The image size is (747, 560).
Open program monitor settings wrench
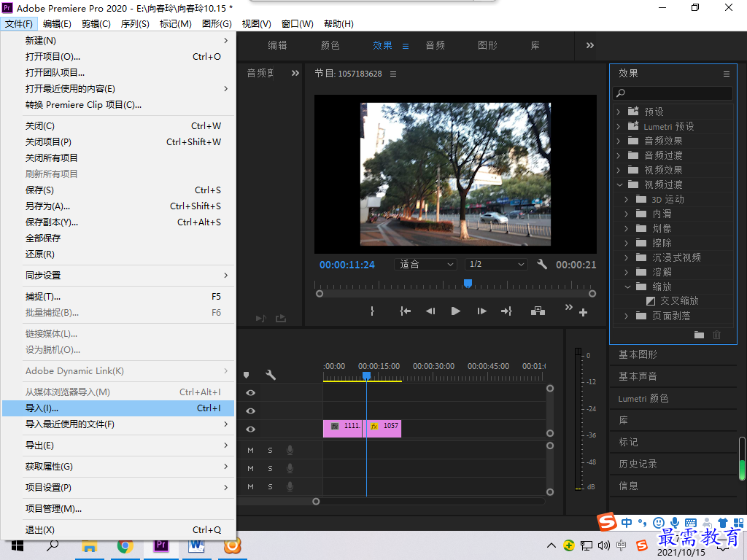coord(542,264)
